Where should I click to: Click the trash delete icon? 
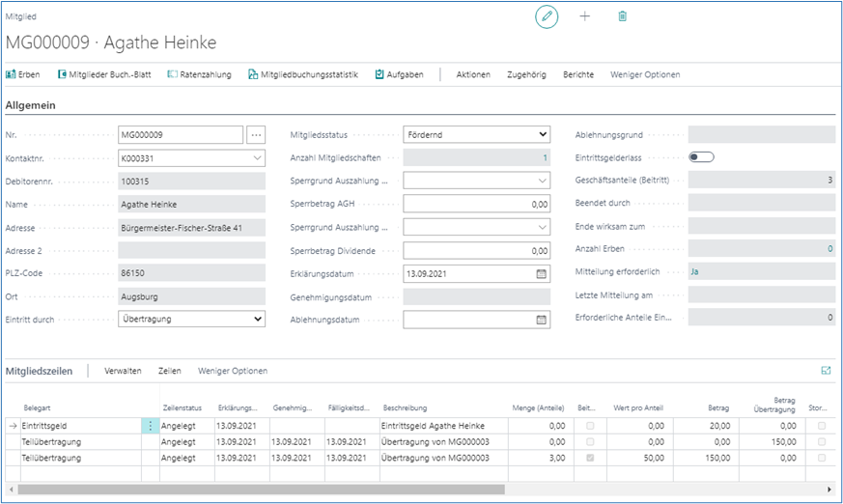623,17
